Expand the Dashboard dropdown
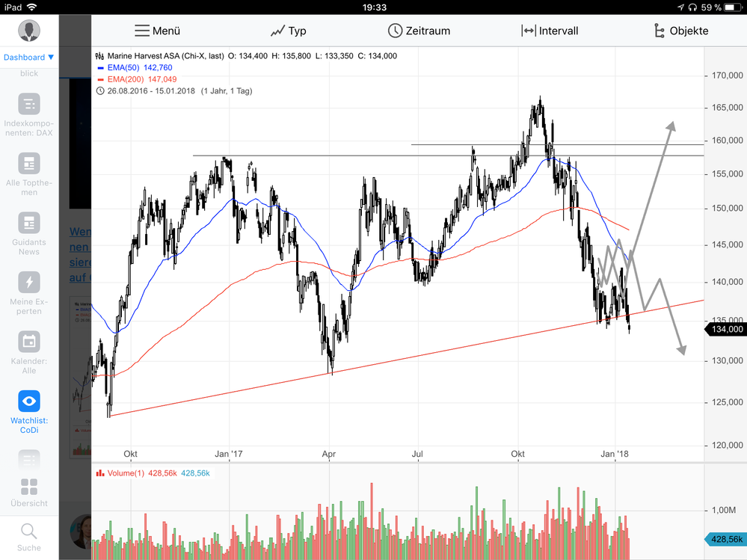This screenshot has width=747, height=560. [x=28, y=57]
